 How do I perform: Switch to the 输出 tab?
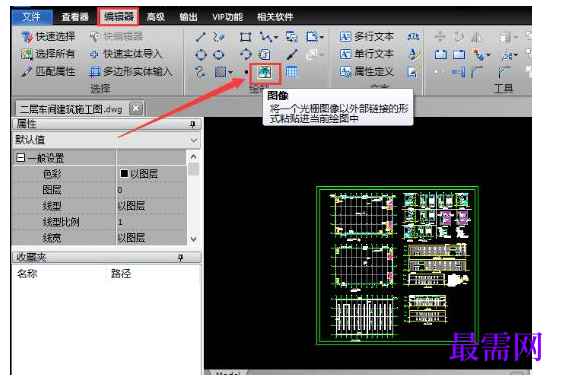(x=188, y=17)
